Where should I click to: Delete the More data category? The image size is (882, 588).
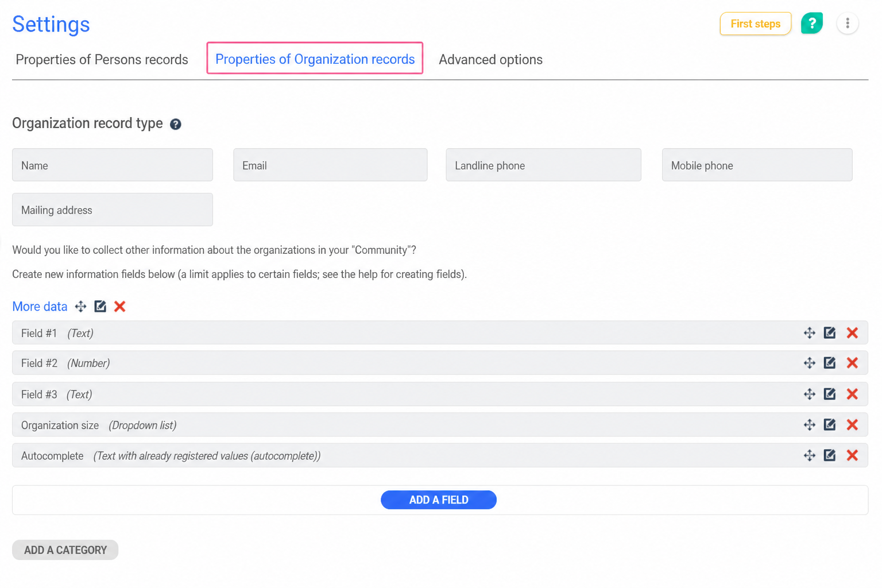pyautogui.click(x=119, y=306)
